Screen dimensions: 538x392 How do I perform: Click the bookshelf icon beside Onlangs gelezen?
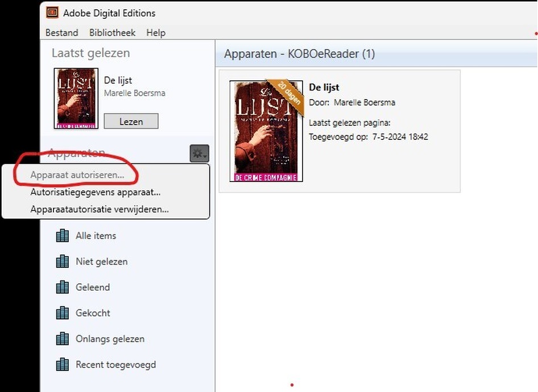click(x=62, y=339)
